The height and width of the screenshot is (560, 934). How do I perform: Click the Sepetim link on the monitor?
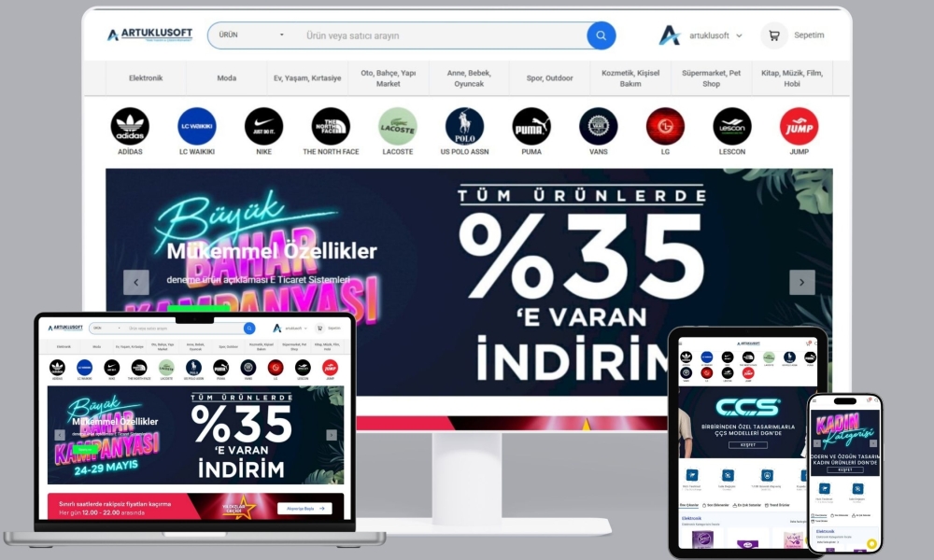pos(809,35)
